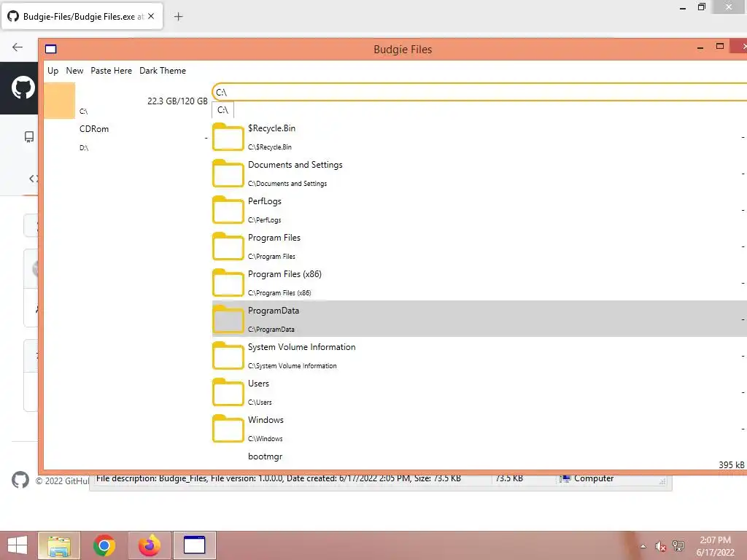The height and width of the screenshot is (560, 747).
Task: Click the GitHub footer logo
Action: pos(20,480)
